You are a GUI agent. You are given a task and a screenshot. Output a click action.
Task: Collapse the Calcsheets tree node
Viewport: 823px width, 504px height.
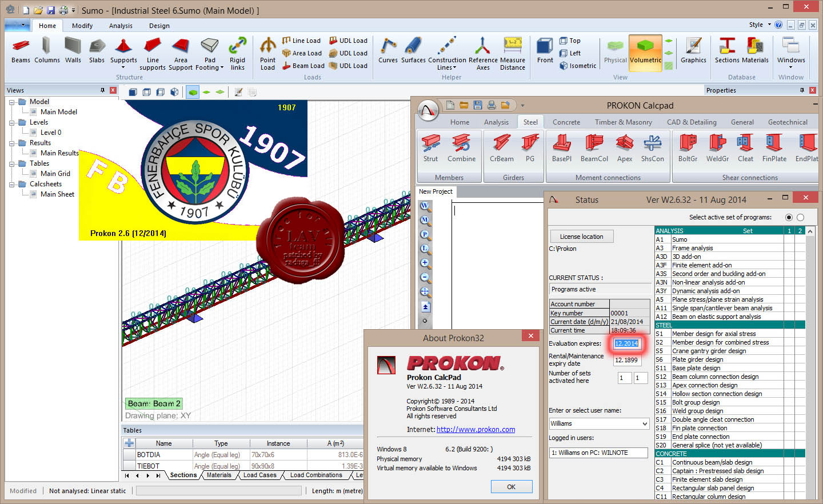12,185
